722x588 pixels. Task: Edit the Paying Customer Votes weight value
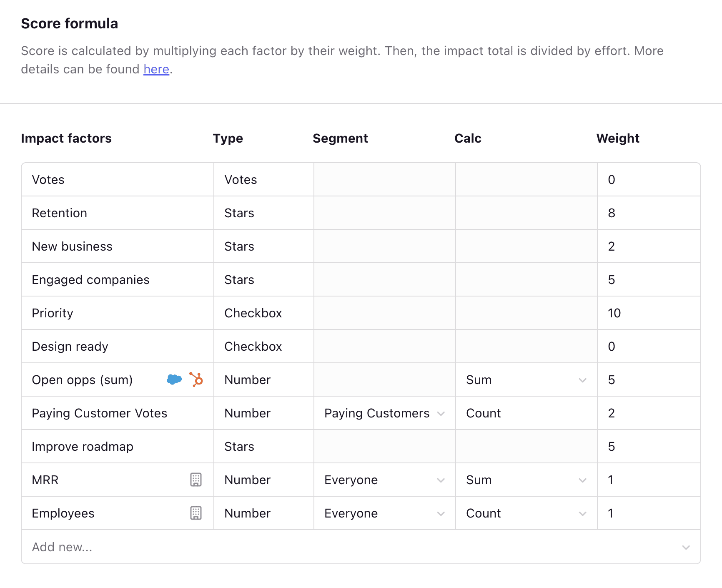[649, 413]
